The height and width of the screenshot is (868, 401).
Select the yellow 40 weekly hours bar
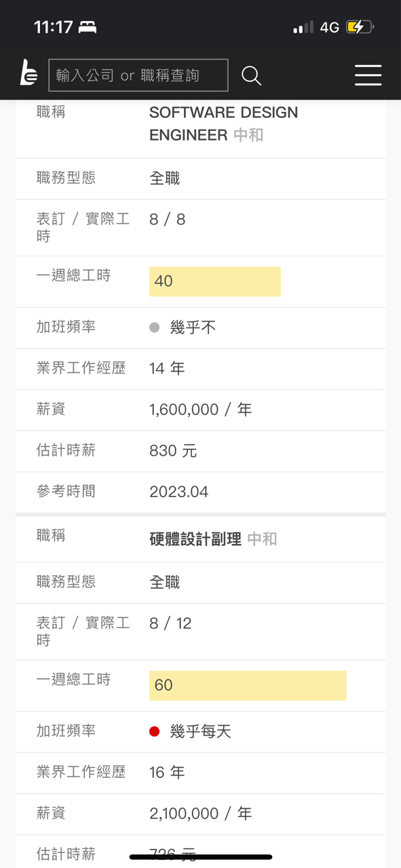coord(215,281)
